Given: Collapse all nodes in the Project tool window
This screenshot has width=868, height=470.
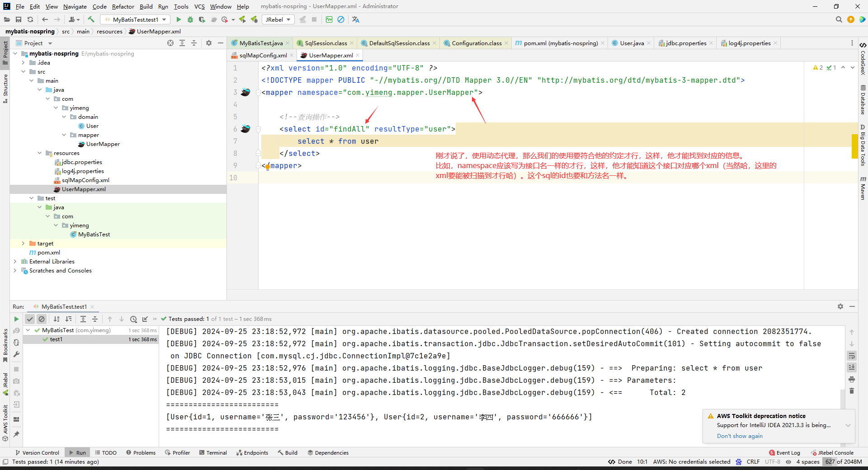Looking at the screenshot, I should (x=194, y=43).
